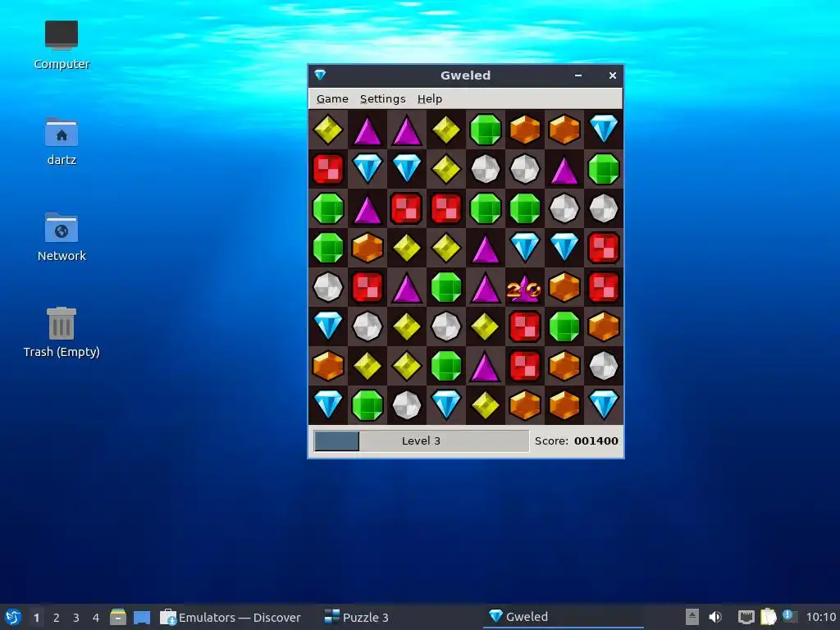
Task: Click the Gweled title bar diamond icon
Action: coord(321,75)
